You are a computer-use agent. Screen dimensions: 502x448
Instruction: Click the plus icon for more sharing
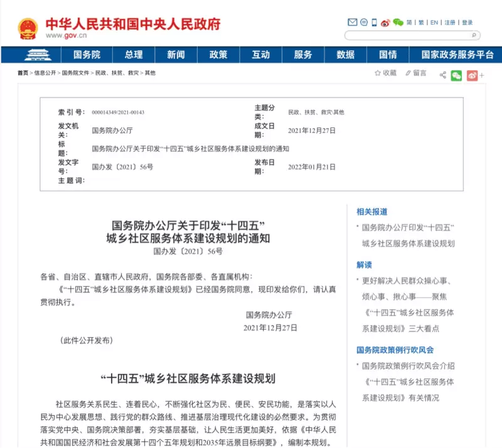click(x=482, y=75)
